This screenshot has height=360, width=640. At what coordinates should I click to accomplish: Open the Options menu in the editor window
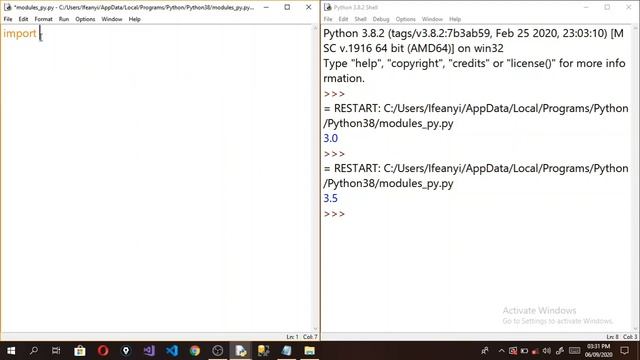(85, 19)
